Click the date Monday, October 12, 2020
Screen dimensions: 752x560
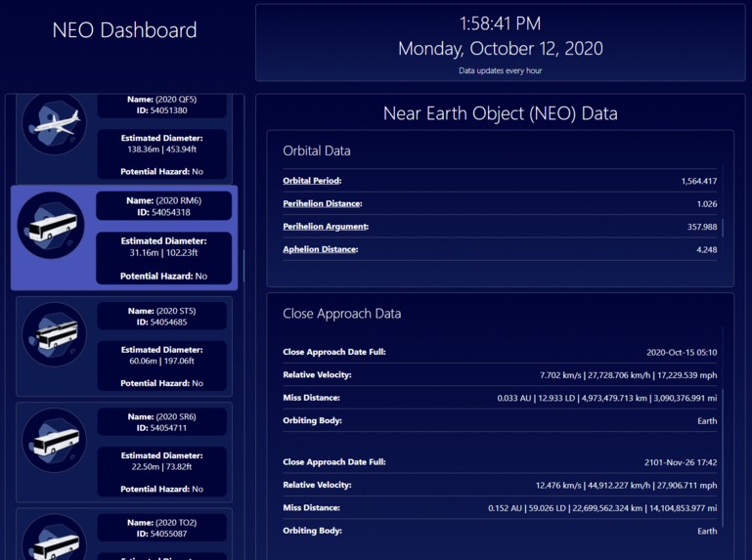pos(501,49)
